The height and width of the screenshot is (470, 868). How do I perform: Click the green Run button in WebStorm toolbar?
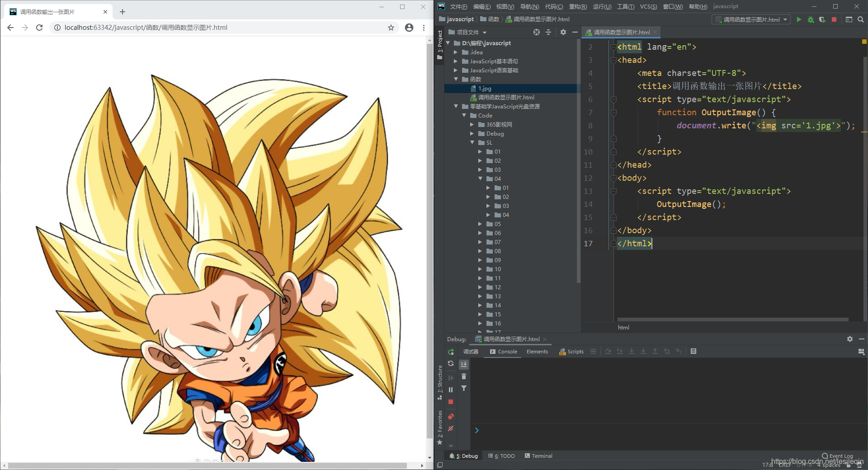(x=799, y=19)
